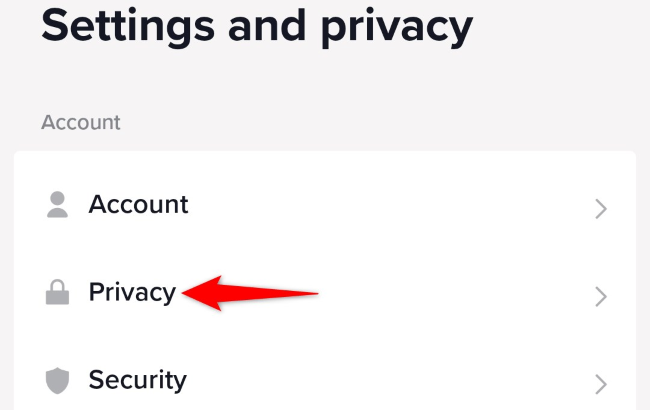Click the padlock icon beside Privacy
The width and height of the screenshot is (650, 410).
58,294
